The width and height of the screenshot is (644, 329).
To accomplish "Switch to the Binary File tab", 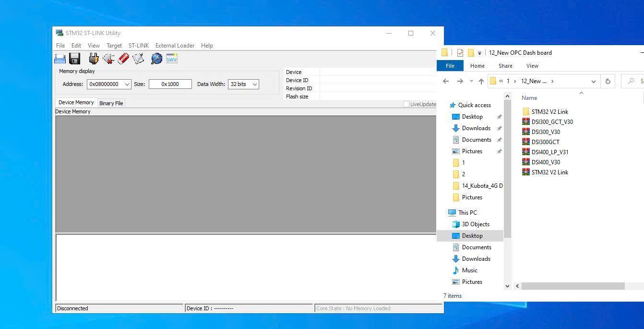I will click(x=111, y=103).
